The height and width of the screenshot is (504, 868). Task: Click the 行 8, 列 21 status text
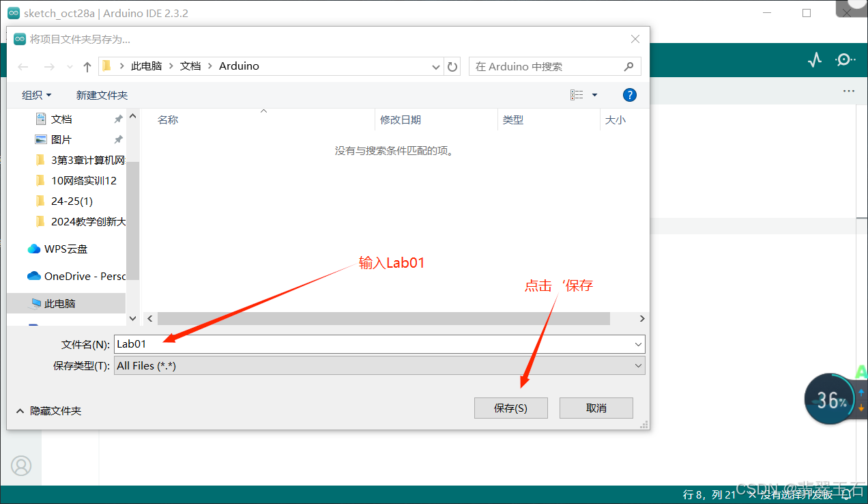click(709, 494)
